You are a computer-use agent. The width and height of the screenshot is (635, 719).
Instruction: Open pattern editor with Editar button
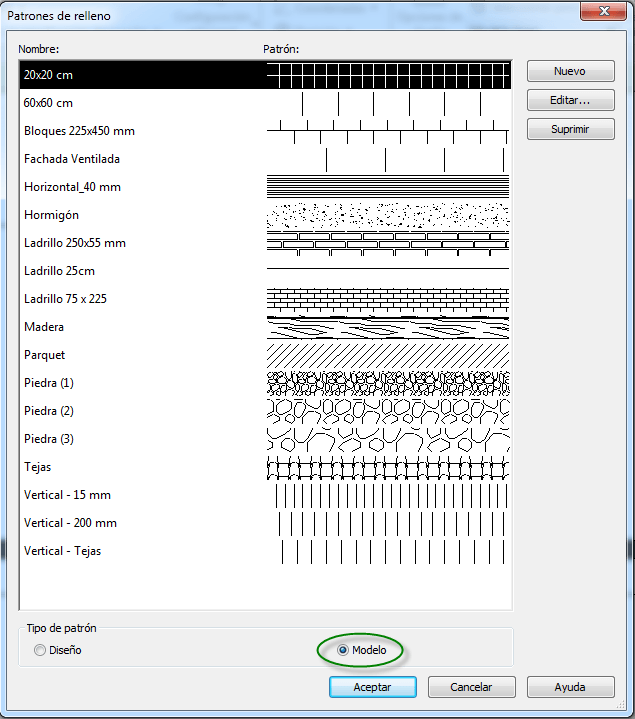click(x=570, y=100)
